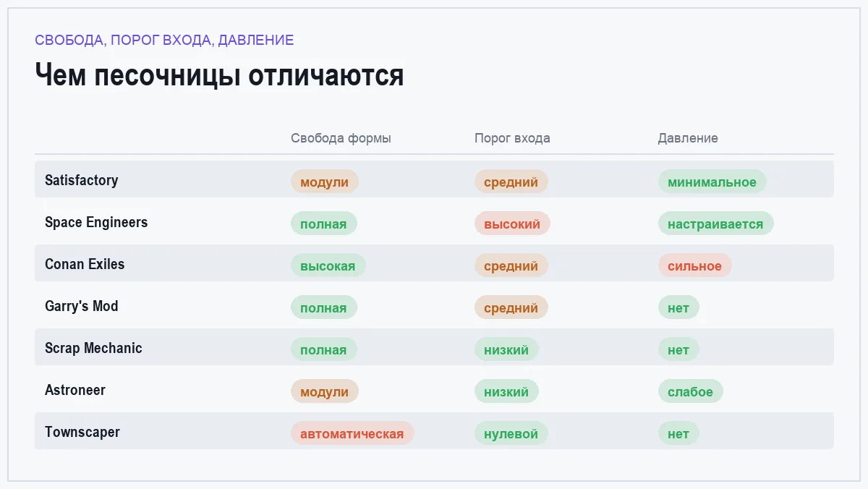Click the "Давление" column header
Screen dimensions: 868x489
[x=688, y=138]
